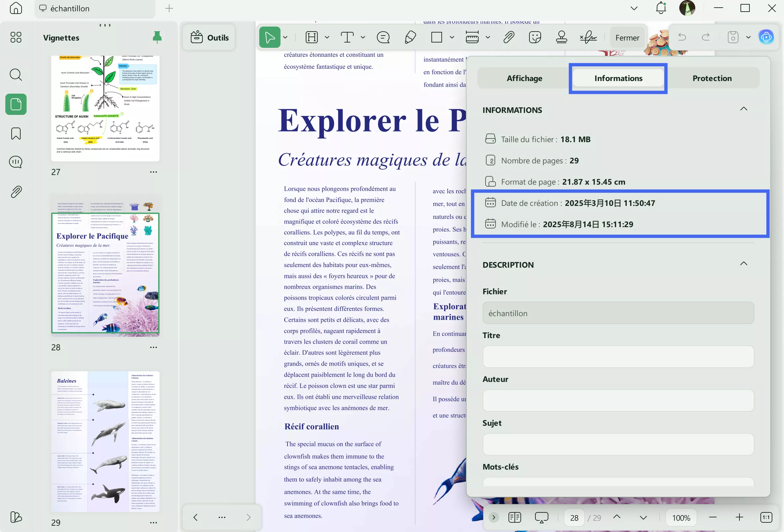Screen dimensions: 784x532
Task: Open the shape tool dropdown
Action: (x=451, y=37)
